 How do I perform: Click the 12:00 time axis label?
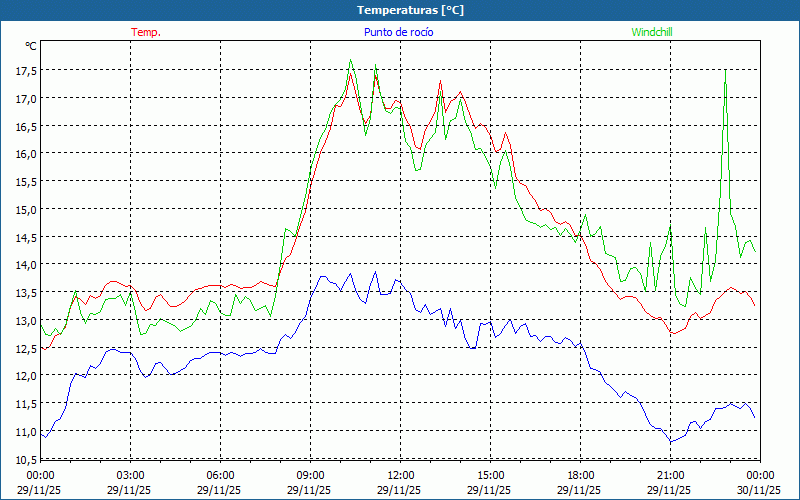point(400,475)
